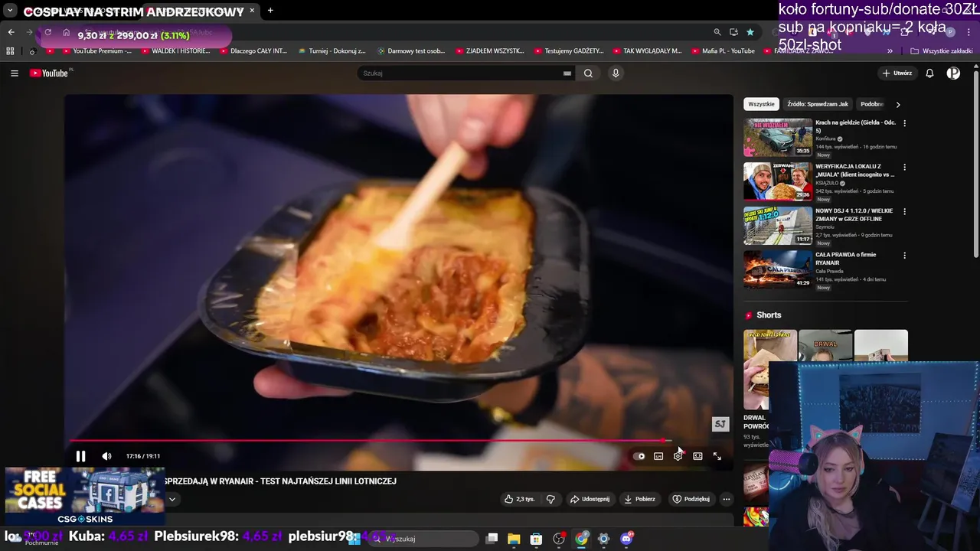Open Task View on the taskbar

click(492, 539)
